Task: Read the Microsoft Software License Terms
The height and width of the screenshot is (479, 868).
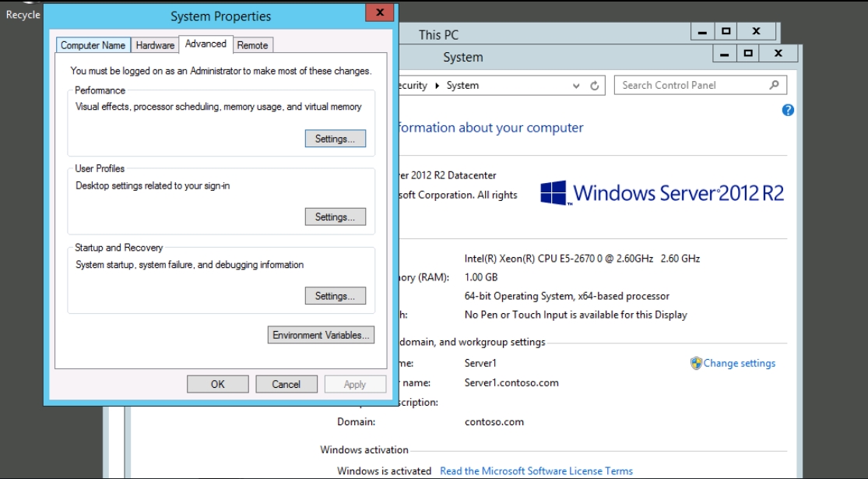Action: 536,471
